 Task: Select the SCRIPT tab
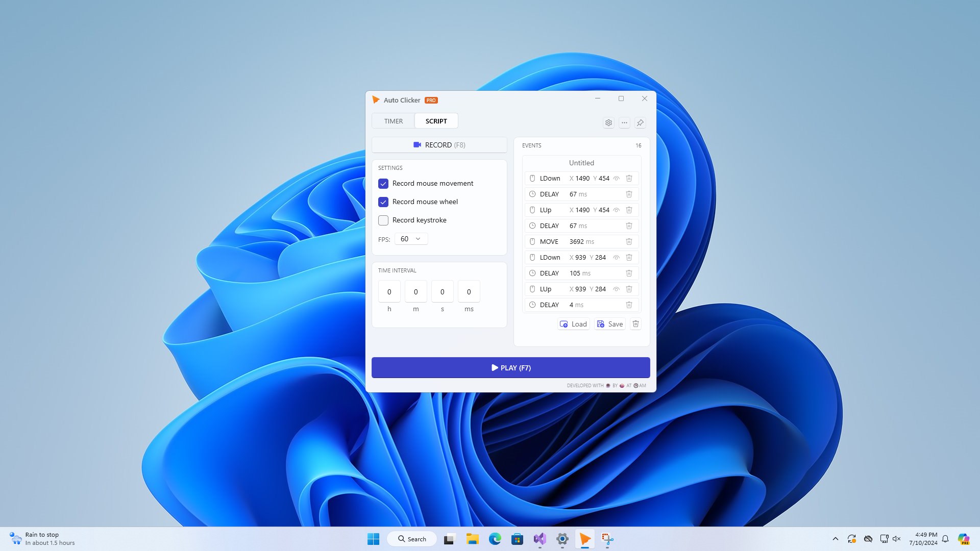436,121
